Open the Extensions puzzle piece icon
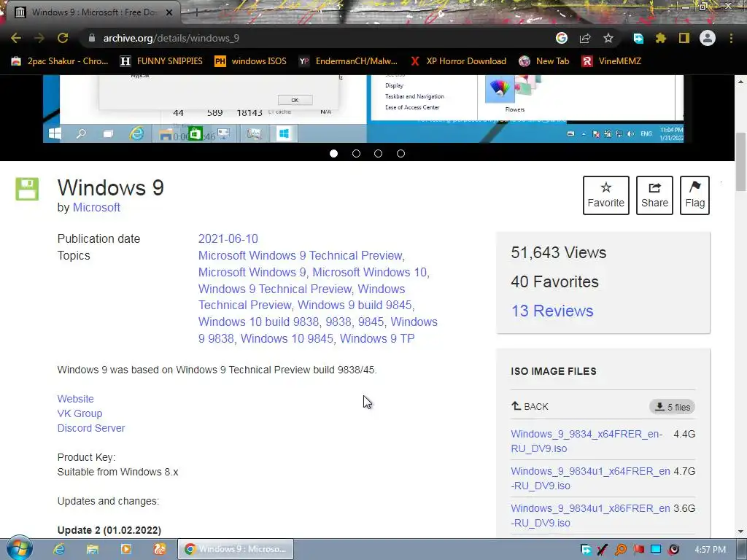 [x=661, y=38]
